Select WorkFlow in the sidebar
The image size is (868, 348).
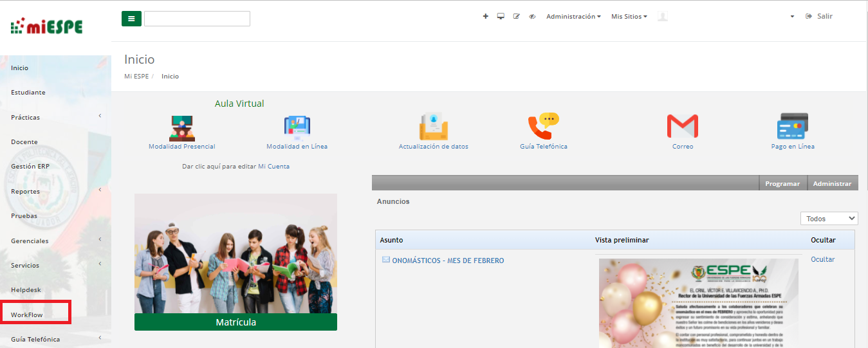[31, 315]
